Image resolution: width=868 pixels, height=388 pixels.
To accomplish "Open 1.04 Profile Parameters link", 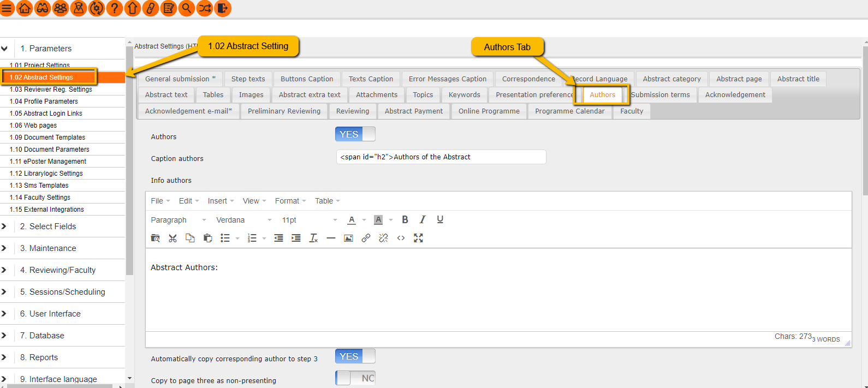I will tap(44, 102).
